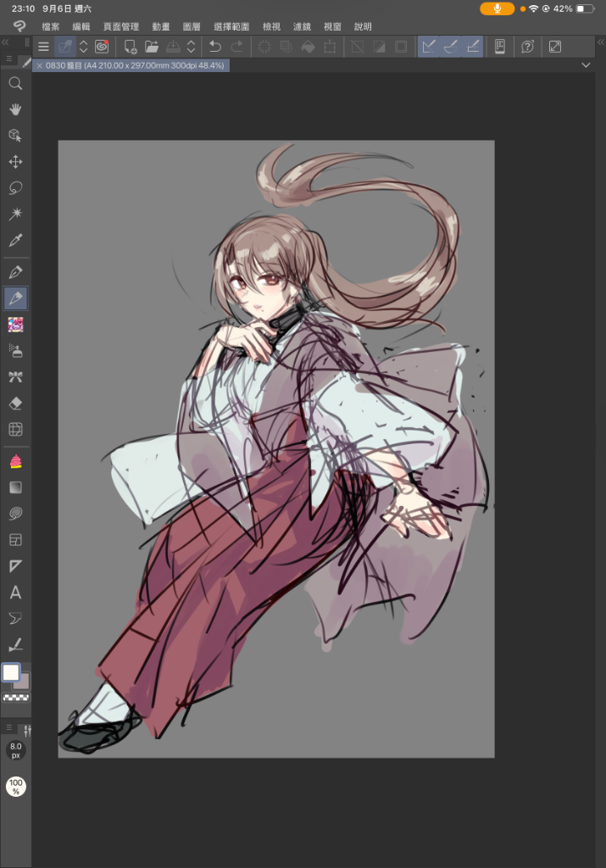Viewport: 606px width, 868px height.
Task: Expand the collapsed right-side panel chevron
Action: point(598,42)
